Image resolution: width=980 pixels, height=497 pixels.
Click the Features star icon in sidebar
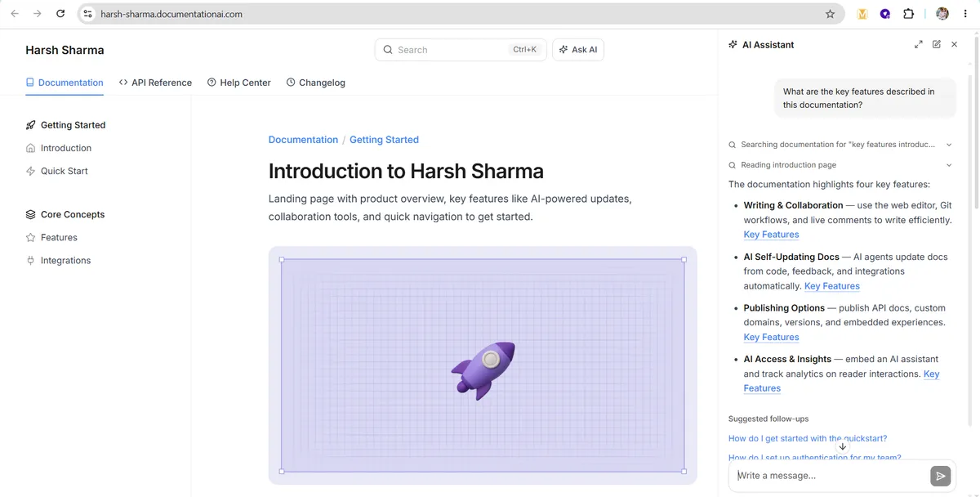point(31,237)
